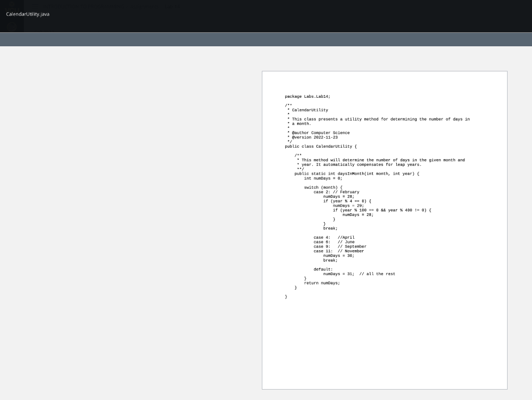Viewport: 532px width, 400px height.
Task: Select the circular account avatar icon
Action: coord(11,26)
